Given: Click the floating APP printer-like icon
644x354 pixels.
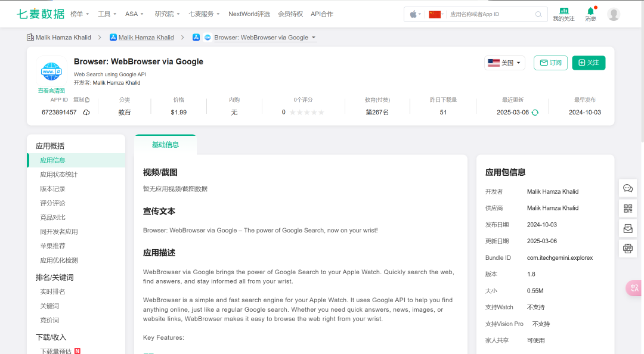Looking at the screenshot, I should 628,249.
